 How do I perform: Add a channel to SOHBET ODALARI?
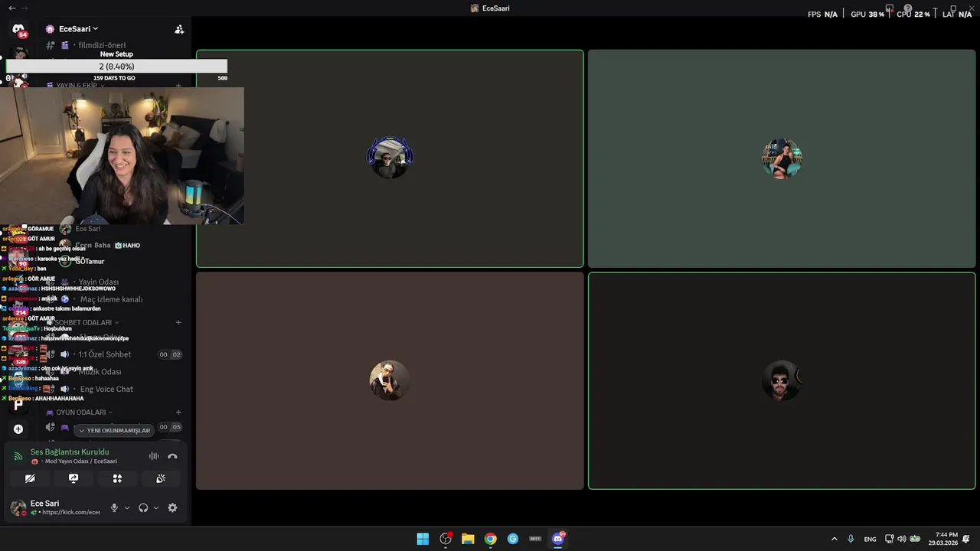coord(178,322)
